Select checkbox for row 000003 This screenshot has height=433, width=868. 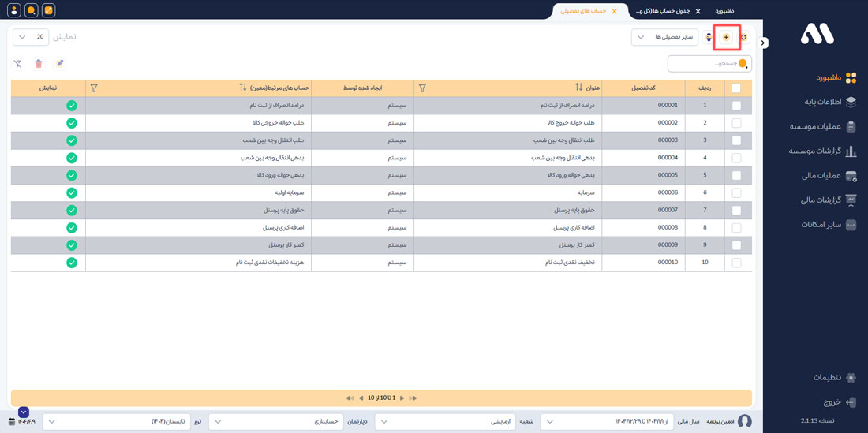pos(736,140)
